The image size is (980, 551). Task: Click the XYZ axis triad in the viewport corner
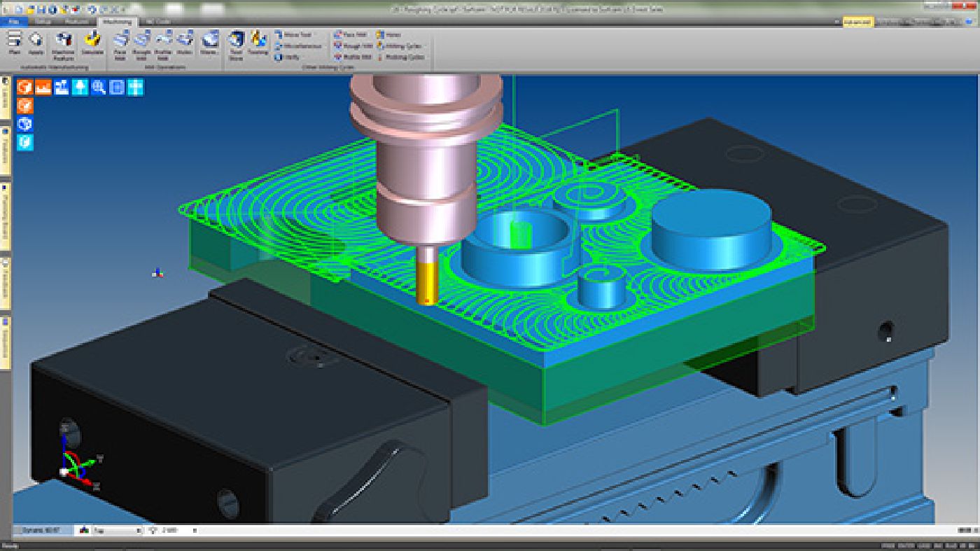coord(76,463)
